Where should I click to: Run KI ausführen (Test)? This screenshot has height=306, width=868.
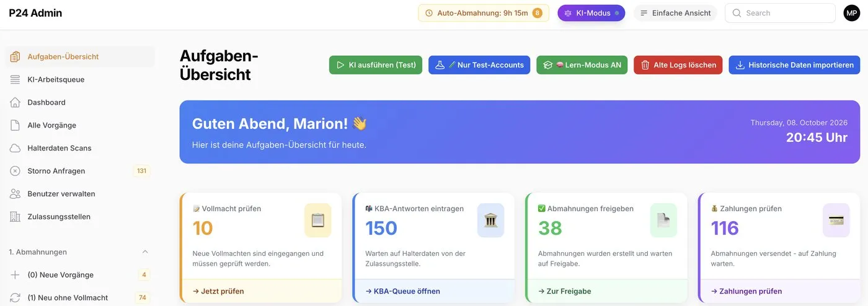(x=376, y=65)
